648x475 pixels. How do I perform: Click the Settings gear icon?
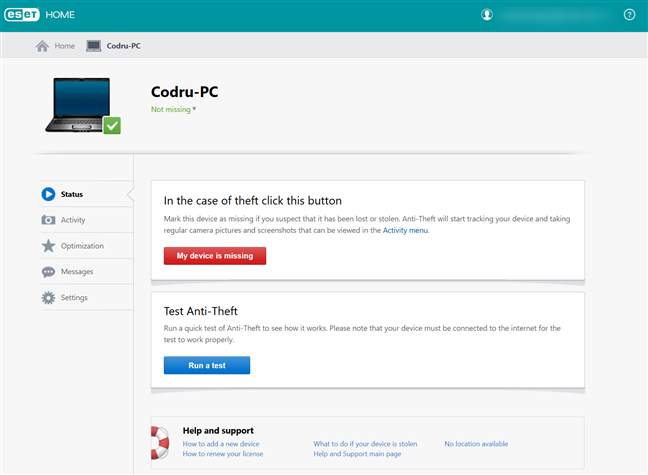[x=48, y=298]
